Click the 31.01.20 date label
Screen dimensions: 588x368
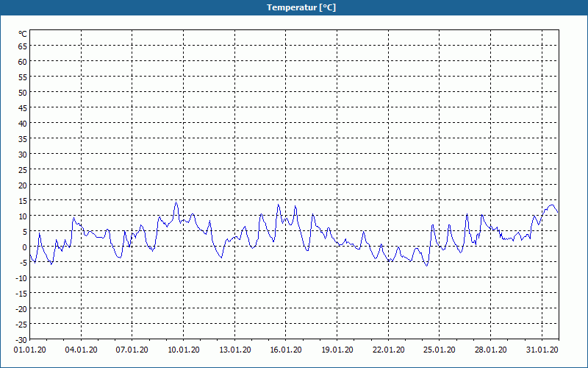(x=542, y=350)
